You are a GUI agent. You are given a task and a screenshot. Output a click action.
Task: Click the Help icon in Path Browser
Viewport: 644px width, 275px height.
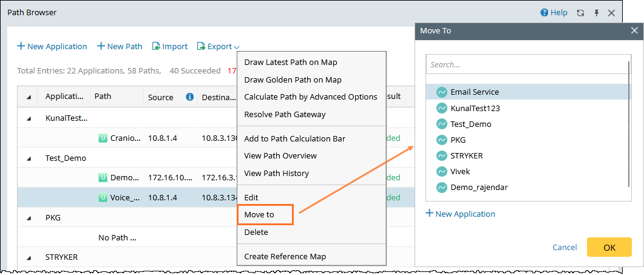coord(544,13)
